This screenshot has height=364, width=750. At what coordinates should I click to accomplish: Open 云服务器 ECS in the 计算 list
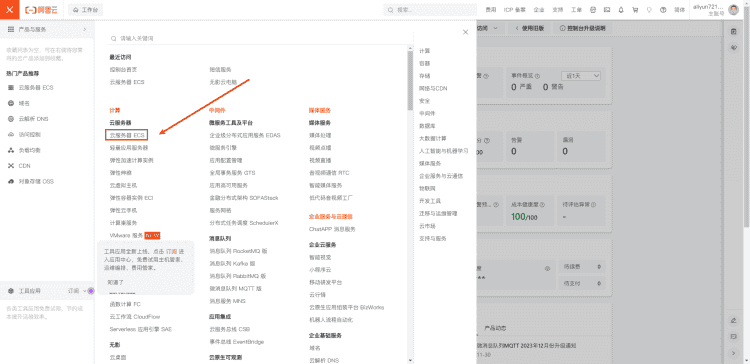(x=127, y=135)
